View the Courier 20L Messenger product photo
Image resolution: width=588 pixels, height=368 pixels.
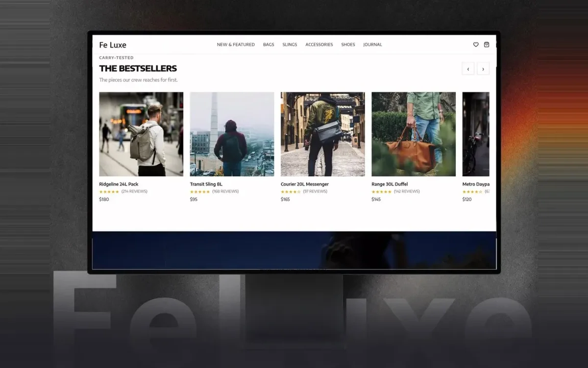[x=323, y=134]
